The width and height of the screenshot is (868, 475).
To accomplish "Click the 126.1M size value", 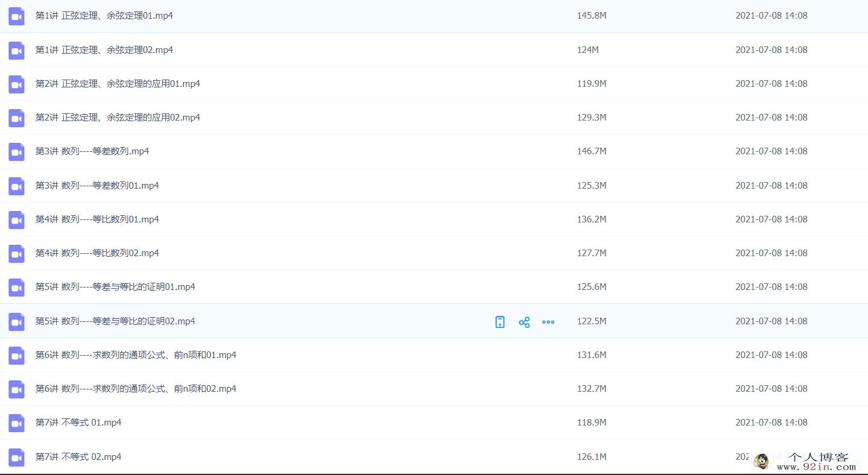I will pos(592,456).
